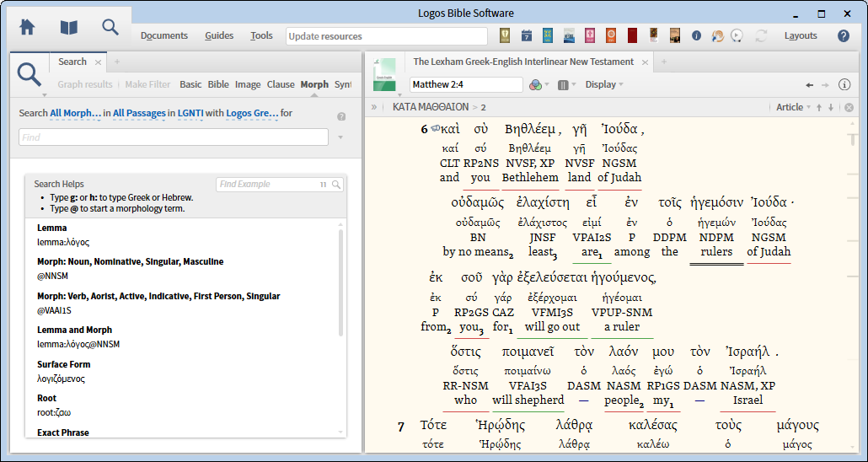Click the main toolbar Search magnifier
This screenshot has height=462, width=868.
point(110,27)
